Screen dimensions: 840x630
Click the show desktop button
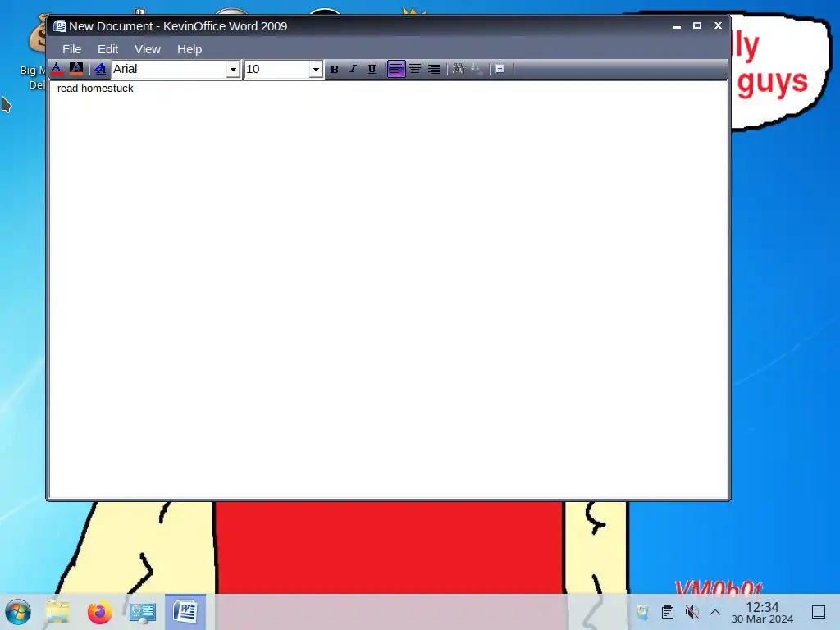pos(819,612)
